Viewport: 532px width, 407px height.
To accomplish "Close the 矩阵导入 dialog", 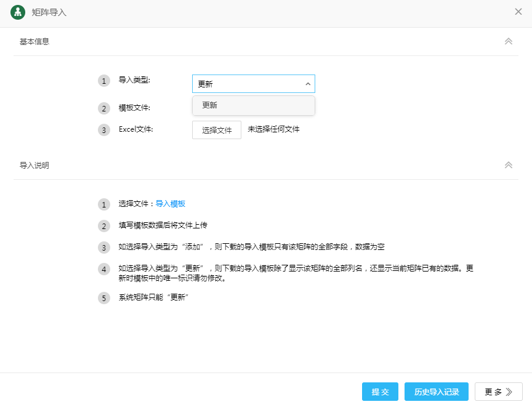I will (x=518, y=12).
